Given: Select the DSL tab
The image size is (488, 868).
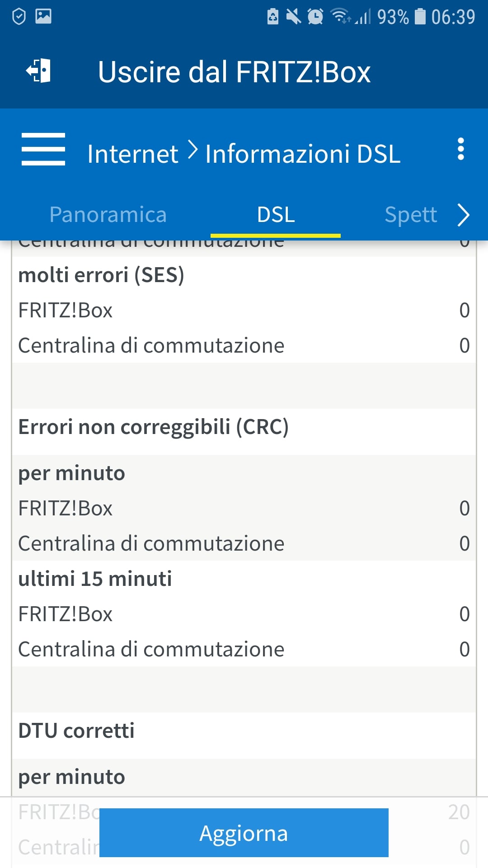Looking at the screenshot, I should (276, 214).
